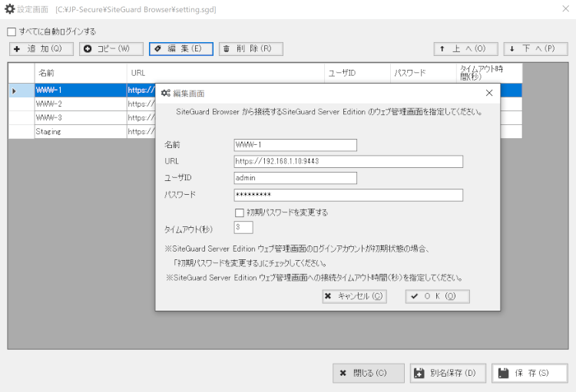The width and height of the screenshot is (576, 392).
Task: Cancel the dialog with キャンセル (C)
Action: 354,296
